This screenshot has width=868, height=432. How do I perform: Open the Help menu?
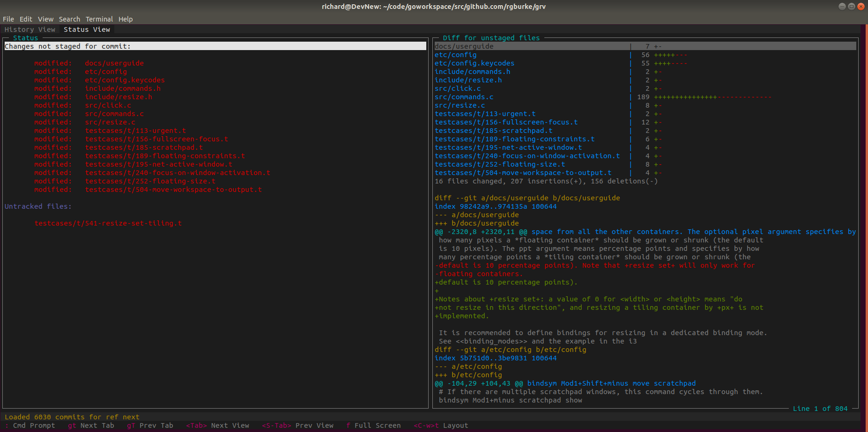pyautogui.click(x=126, y=19)
